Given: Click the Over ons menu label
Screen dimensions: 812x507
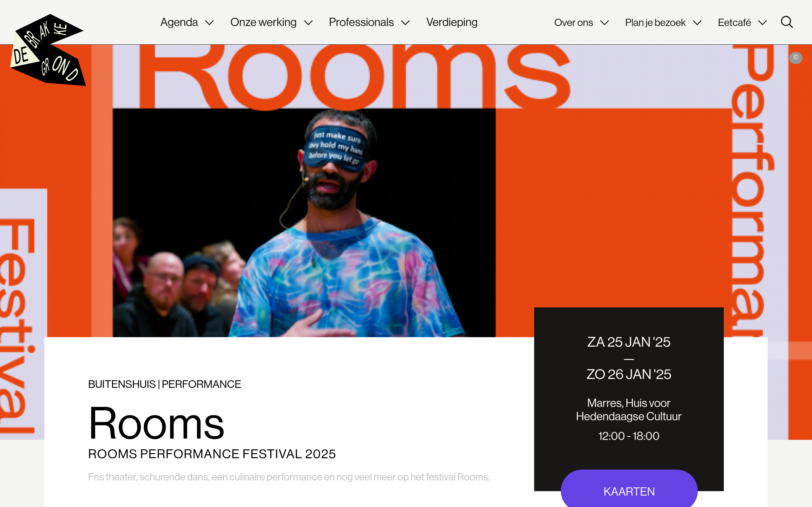Looking at the screenshot, I should tap(573, 22).
